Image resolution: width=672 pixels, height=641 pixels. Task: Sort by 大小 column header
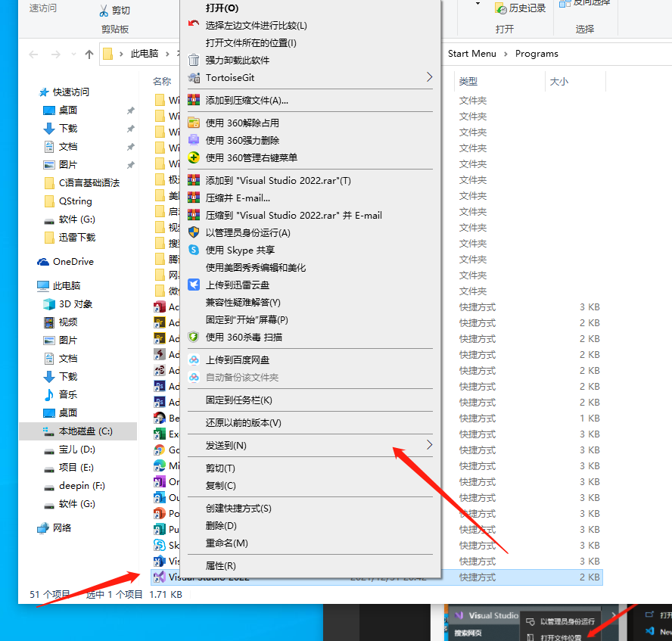[558, 82]
